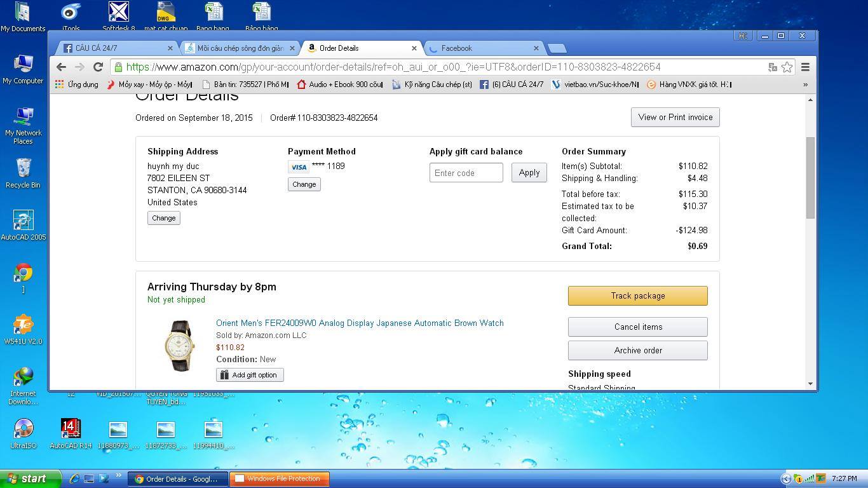This screenshot has height=488, width=868.
Task: Click the vertical scrollbar thumb
Action: click(x=810, y=178)
